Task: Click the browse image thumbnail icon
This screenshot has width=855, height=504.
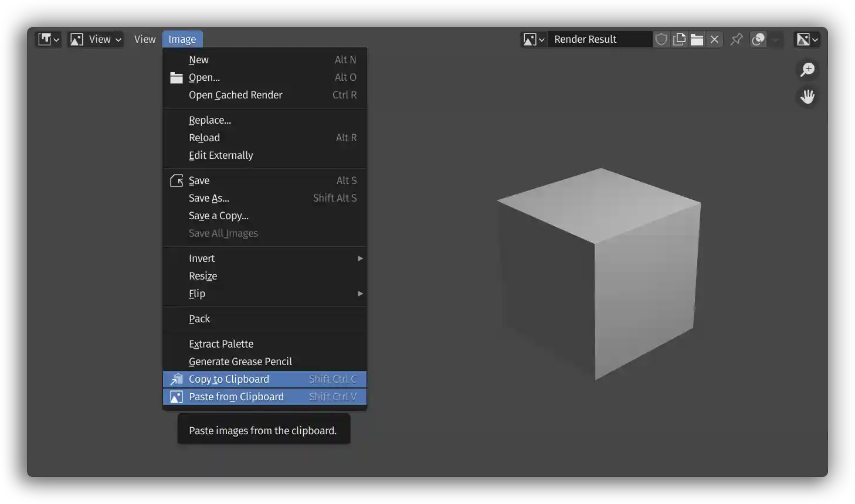Action: 531,39
